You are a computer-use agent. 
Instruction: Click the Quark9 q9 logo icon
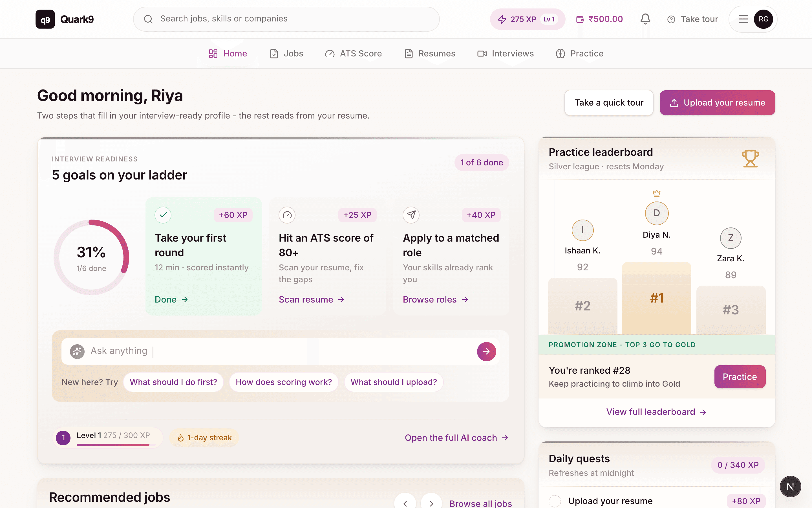click(45, 19)
